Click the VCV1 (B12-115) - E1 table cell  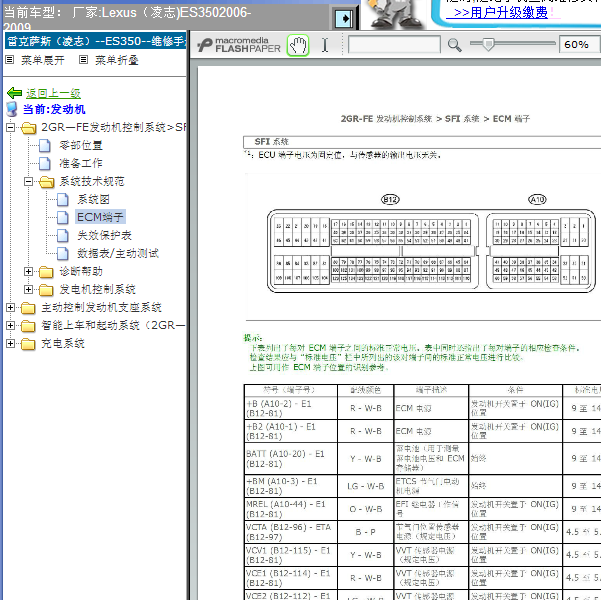pos(291,555)
